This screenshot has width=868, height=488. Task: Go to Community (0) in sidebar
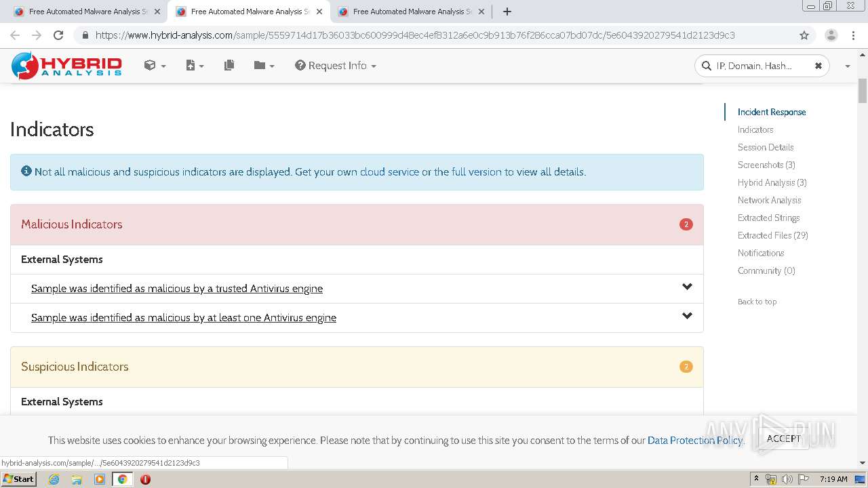[x=766, y=271]
